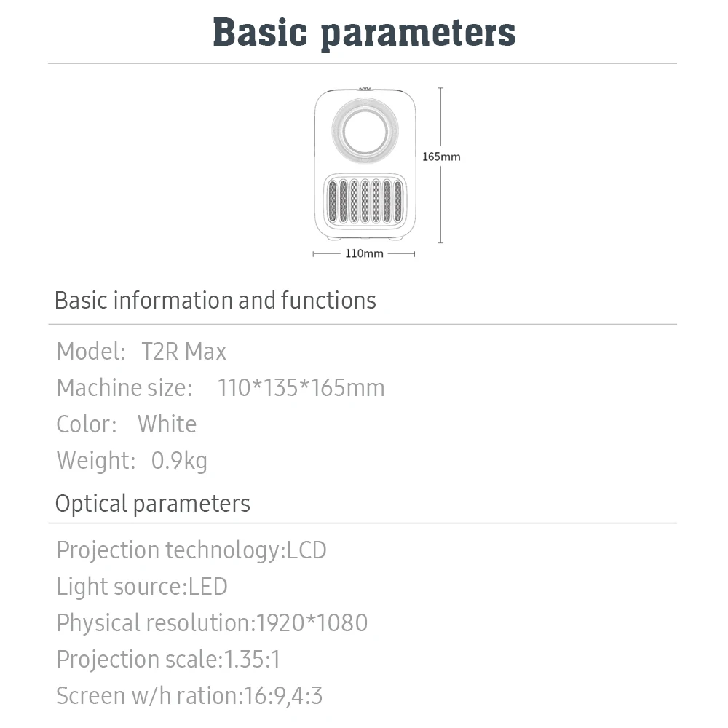Click the projector top knob in diagram

[365, 88]
